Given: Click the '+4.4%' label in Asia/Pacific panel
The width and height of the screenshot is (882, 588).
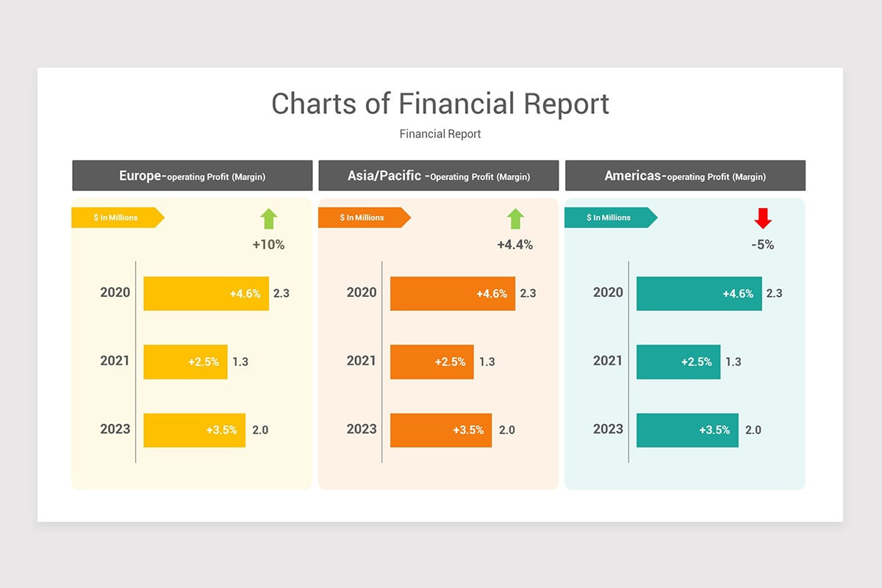Looking at the screenshot, I should (514, 245).
